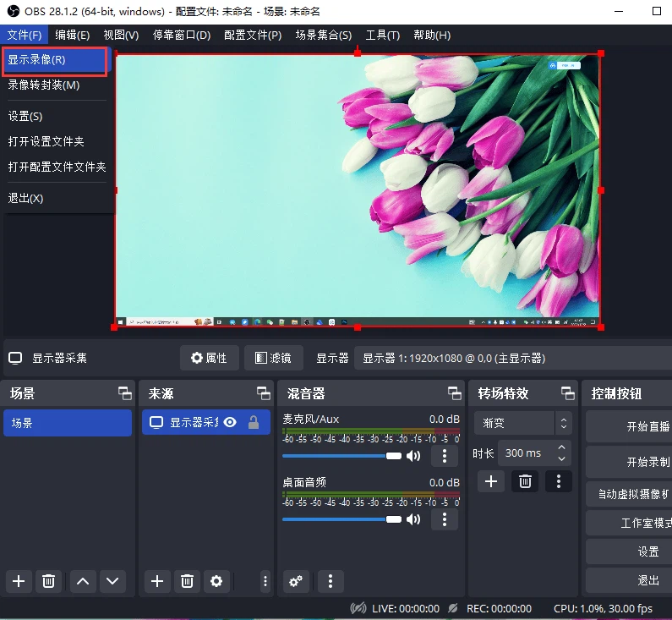Select the 场景 scene list item
Viewport: 672px width, 620px height.
(x=68, y=423)
